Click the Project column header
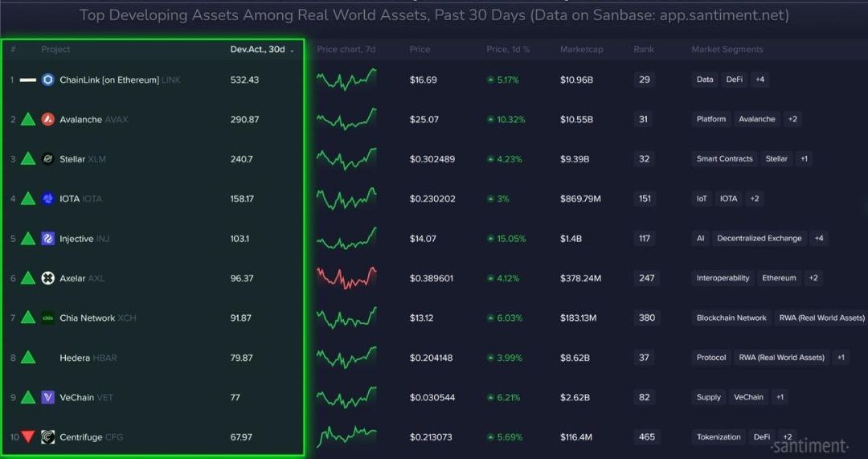Viewport: 868px width, 459px height. click(55, 49)
